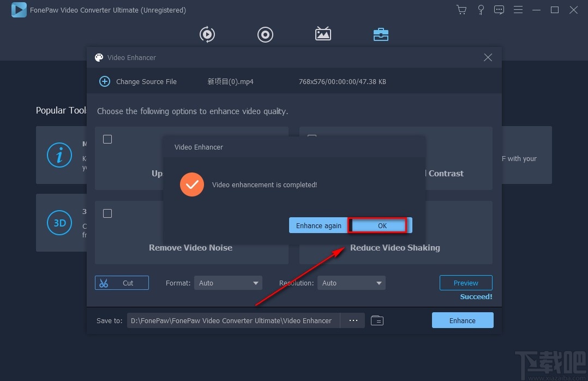The image size is (588, 381).
Task: Open the Converter tab icon
Action: [x=207, y=34]
